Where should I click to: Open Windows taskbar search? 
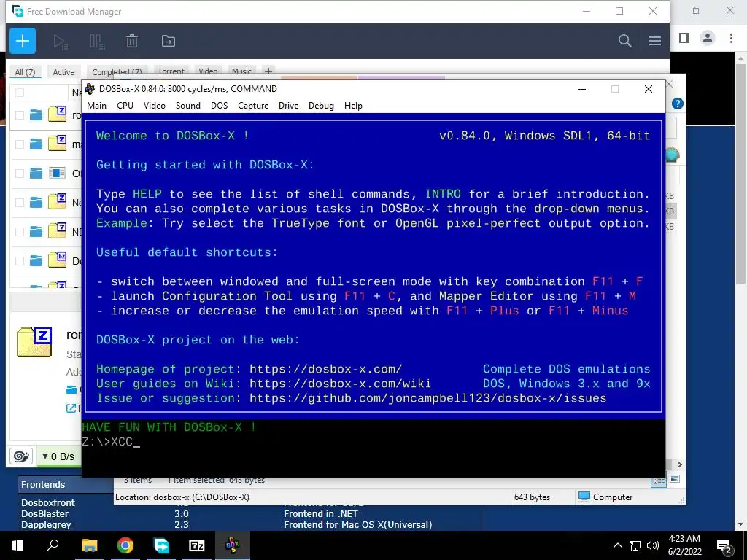[x=53, y=545]
